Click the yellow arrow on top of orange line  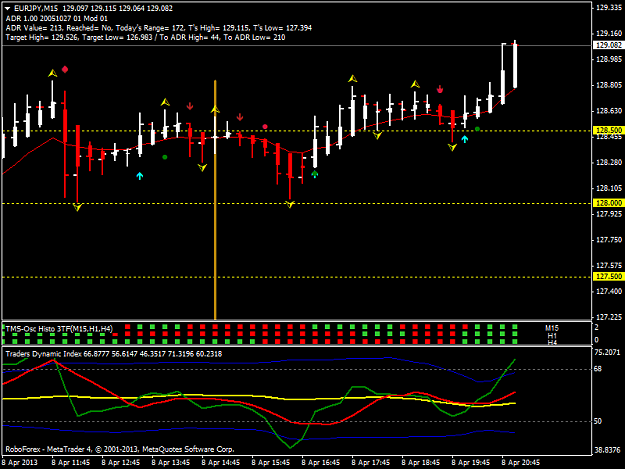[215, 109]
